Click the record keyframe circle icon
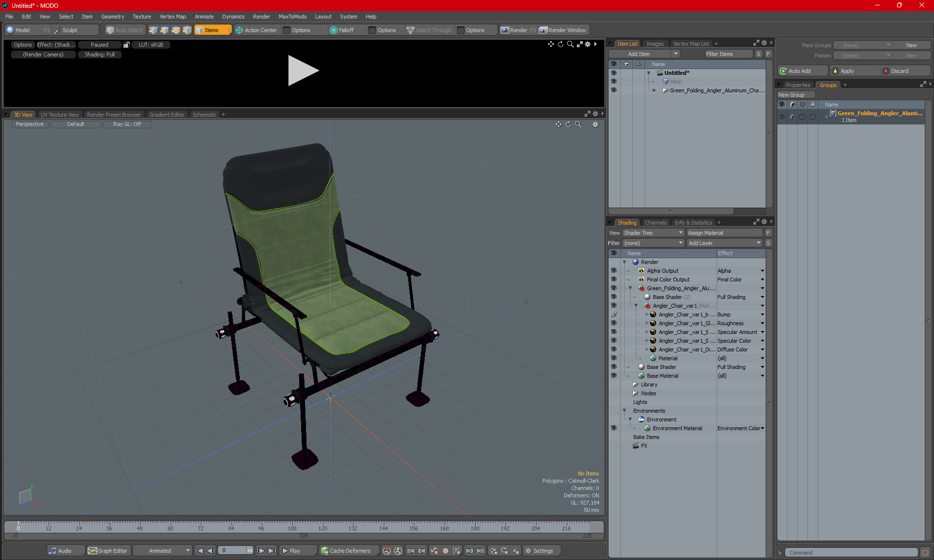 click(445, 551)
